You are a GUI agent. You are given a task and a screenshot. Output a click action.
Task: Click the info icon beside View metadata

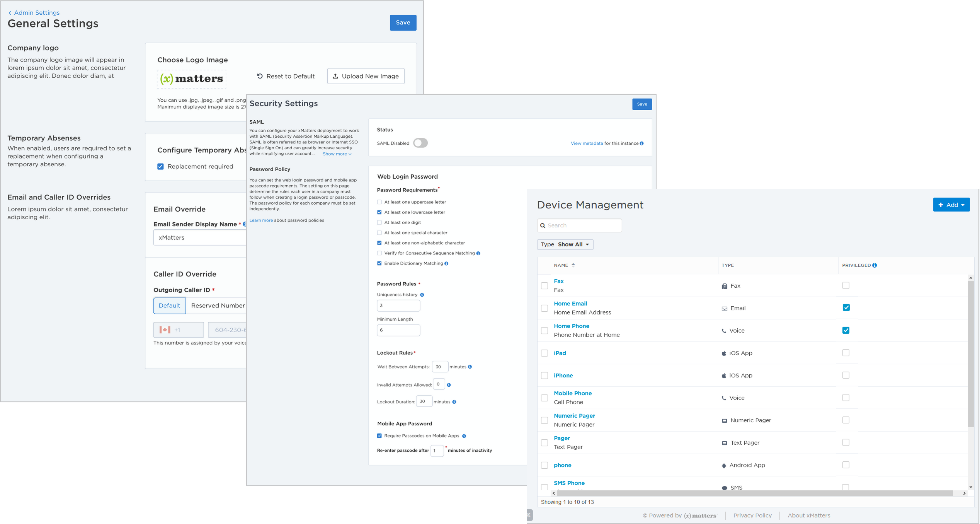[x=642, y=143]
